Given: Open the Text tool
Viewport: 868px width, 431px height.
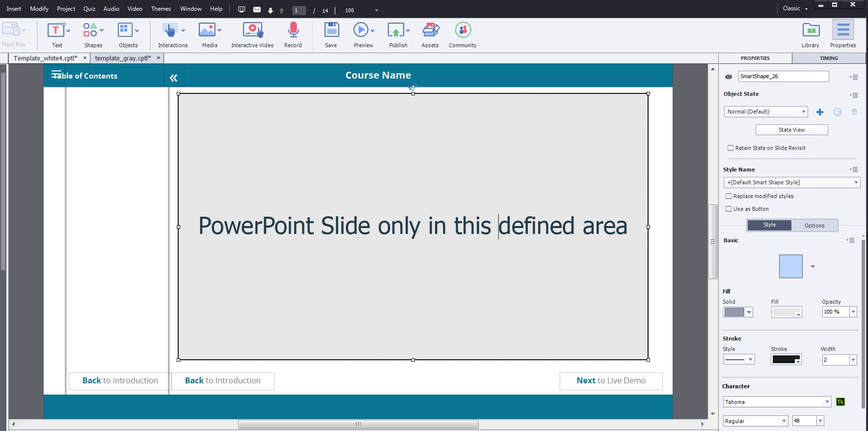Looking at the screenshot, I should pos(57,35).
